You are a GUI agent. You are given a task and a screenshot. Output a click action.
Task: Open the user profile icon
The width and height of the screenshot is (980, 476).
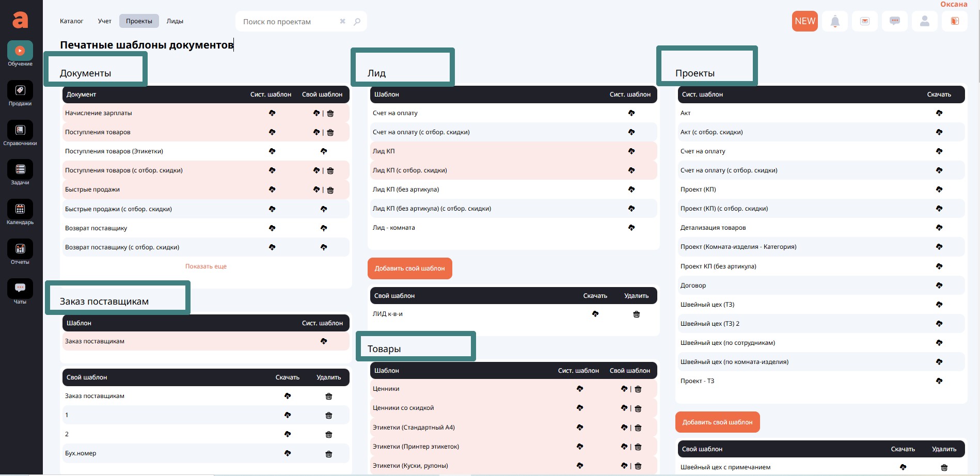[x=925, y=21]
